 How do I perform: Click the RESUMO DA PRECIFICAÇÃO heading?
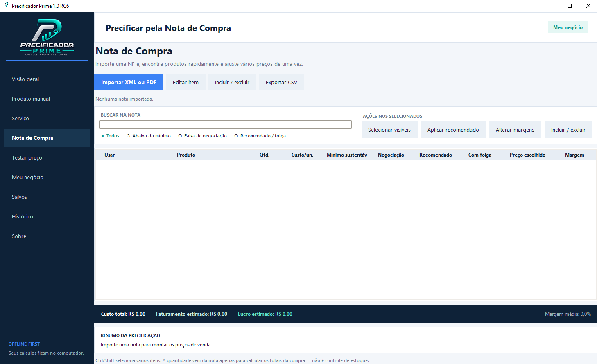(x=130, y=335)
